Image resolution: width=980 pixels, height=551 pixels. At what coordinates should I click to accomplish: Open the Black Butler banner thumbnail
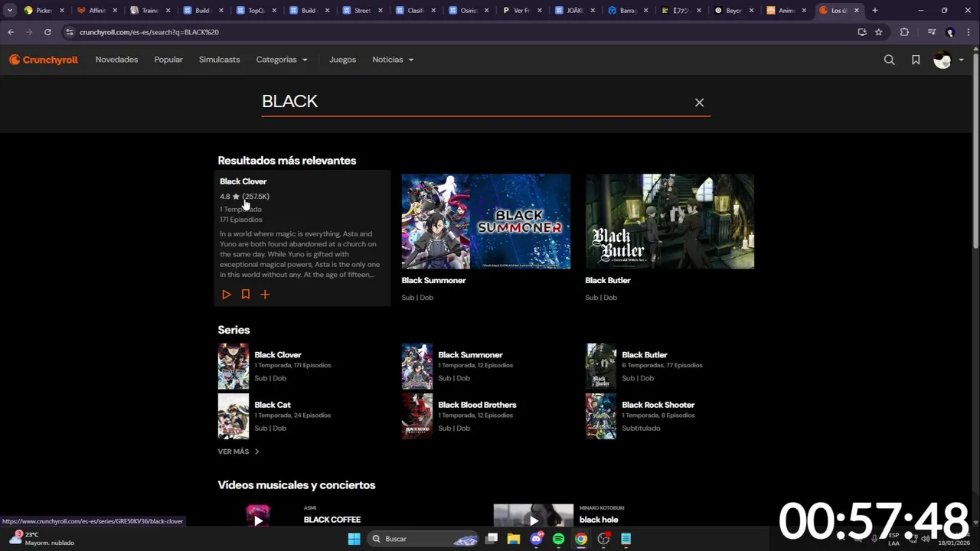pos(670,221)
